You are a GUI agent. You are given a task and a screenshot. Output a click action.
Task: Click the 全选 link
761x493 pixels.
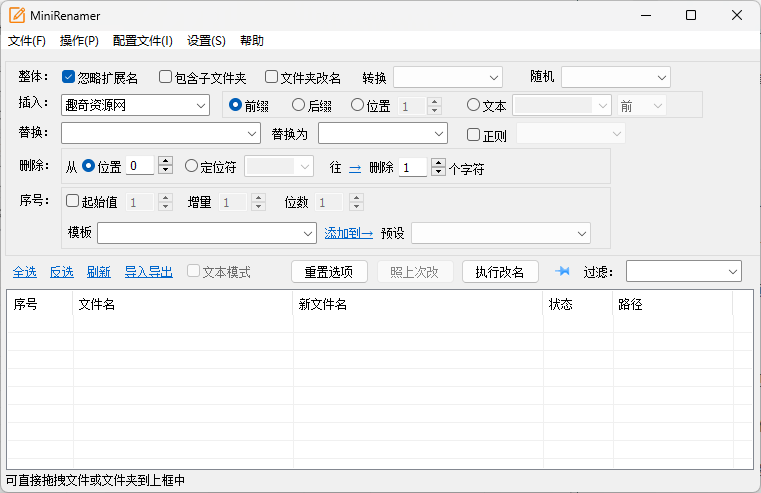click(x=25, y=272)
